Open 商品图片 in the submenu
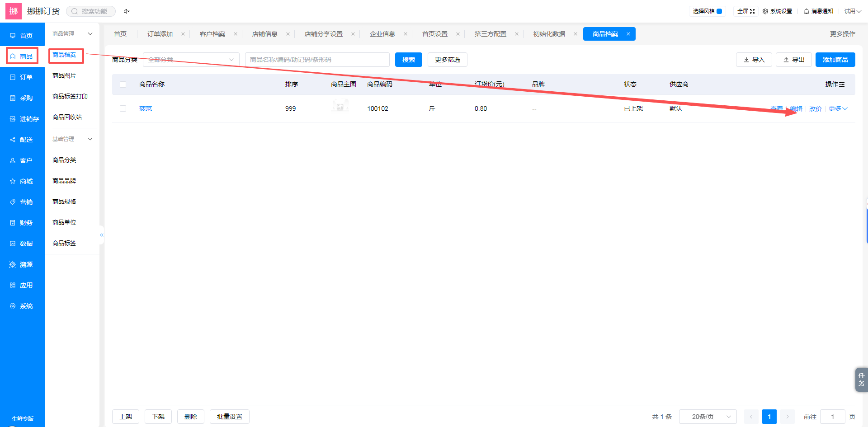Image resolution: width=868 pixels, height=427 pixels. click(64, 75)
